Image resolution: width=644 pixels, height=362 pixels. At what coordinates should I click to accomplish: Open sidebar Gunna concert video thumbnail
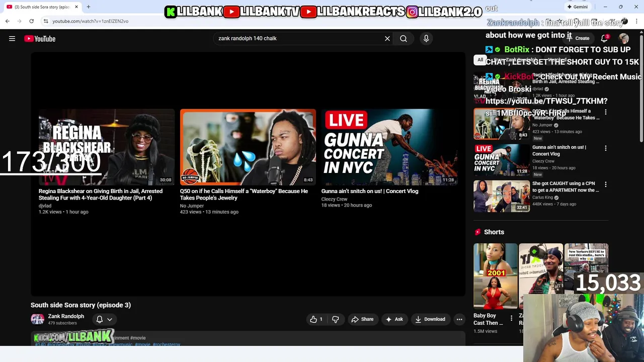pos(502,160)
